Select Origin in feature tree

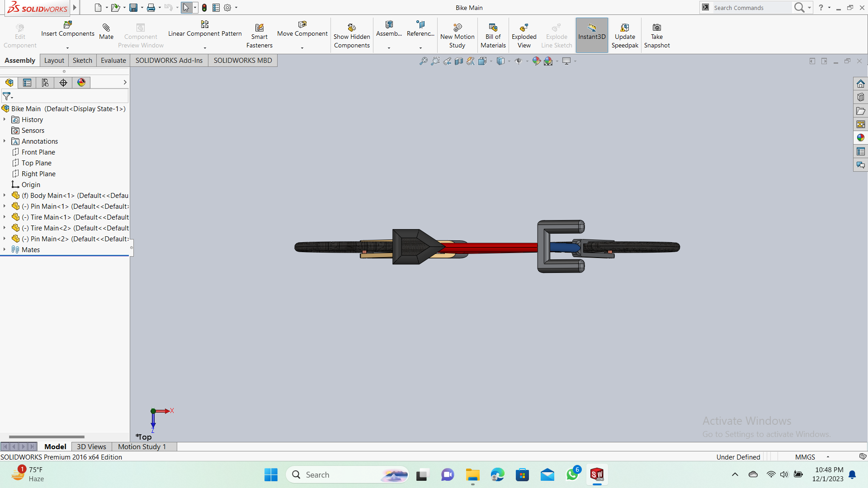31,185
